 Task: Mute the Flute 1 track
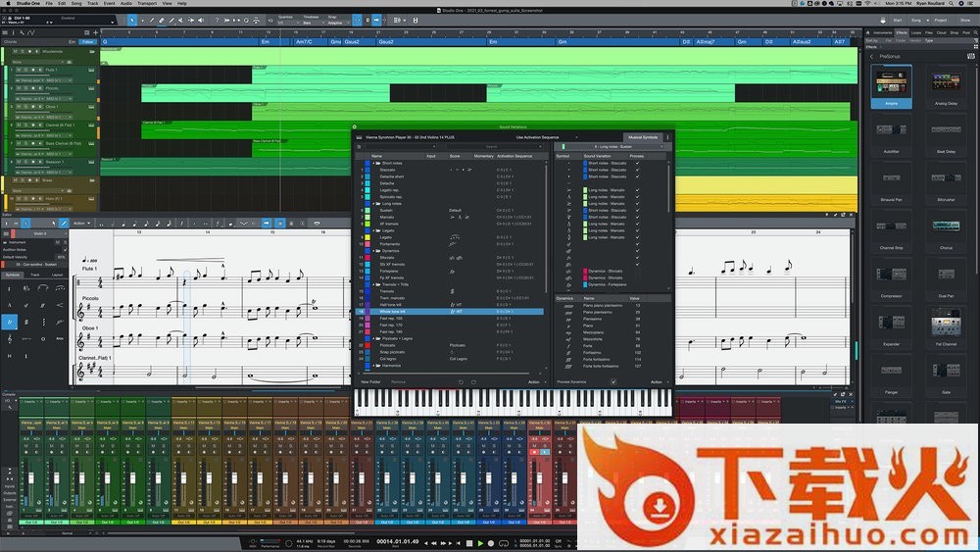(19, 70)
